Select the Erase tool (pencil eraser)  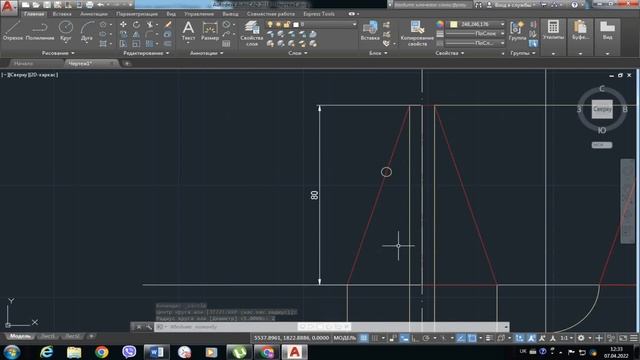click(x=168, y=25)
